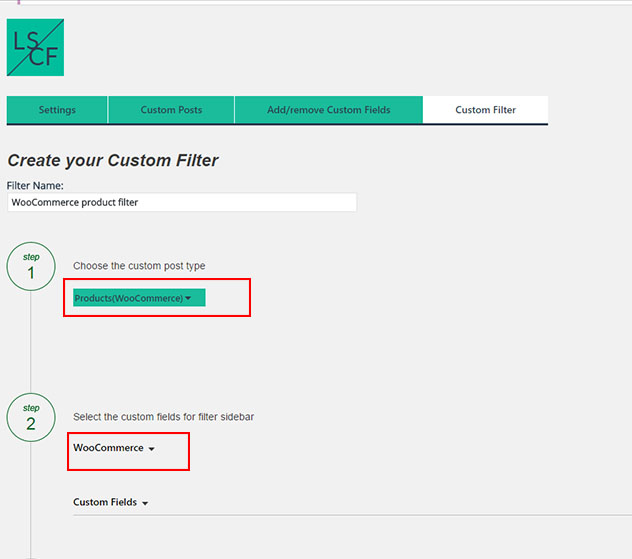632x559 pixels.
Task: Select the Custom Filter tab
Action: coord(485,110)
